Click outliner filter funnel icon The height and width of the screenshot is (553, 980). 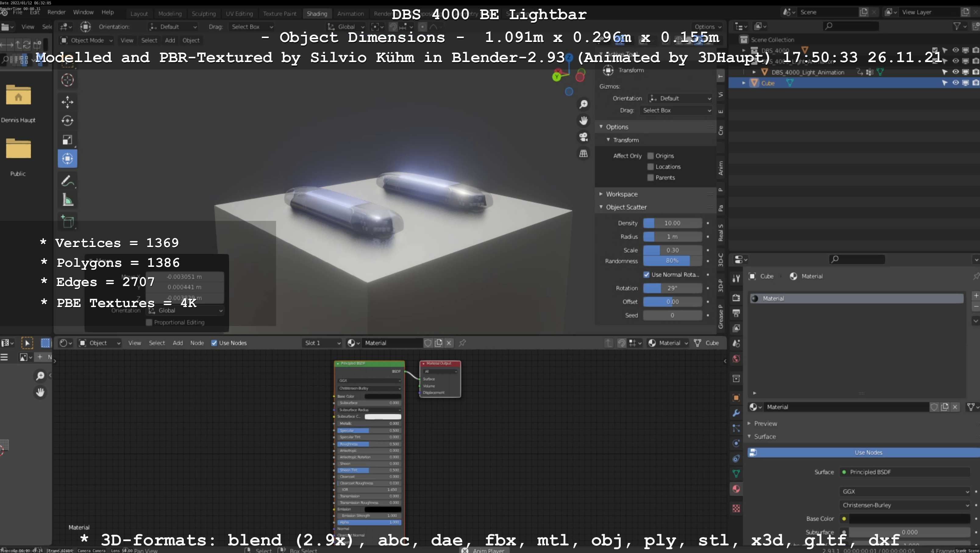click(x=957, y=26)
